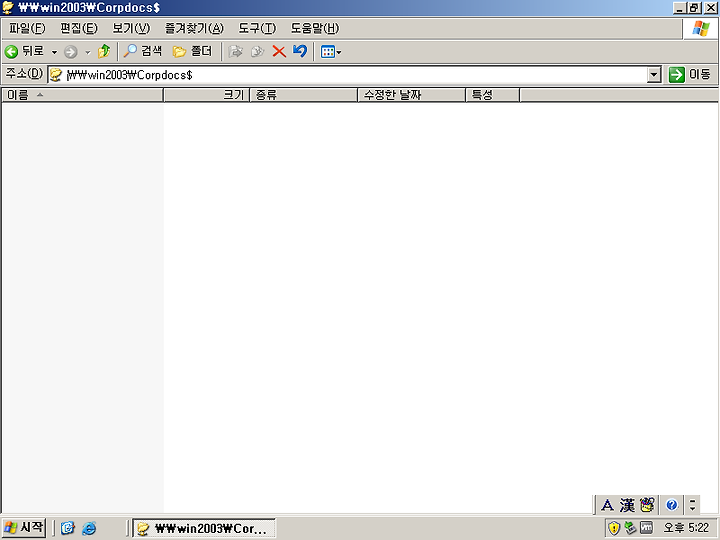
Task: Sort by the 이름 column header
Action: click(83, 95)
